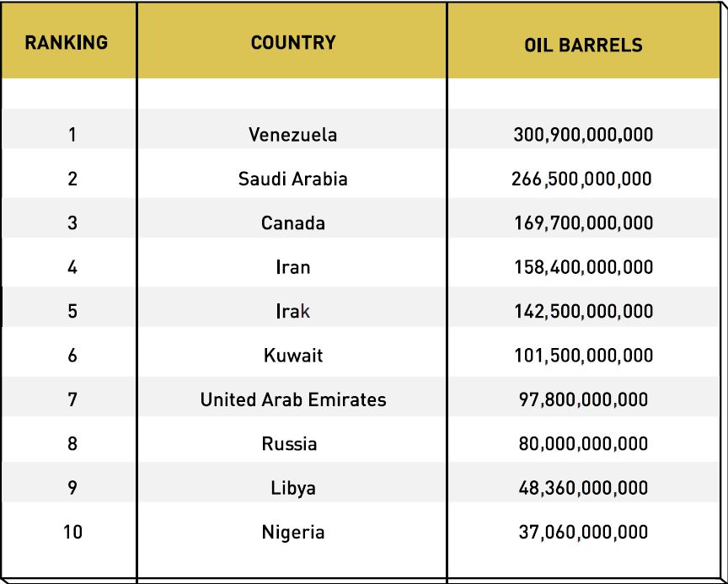Click the 300,900,000,000 barrels value

pyautogui.click(x=583, y=134)
